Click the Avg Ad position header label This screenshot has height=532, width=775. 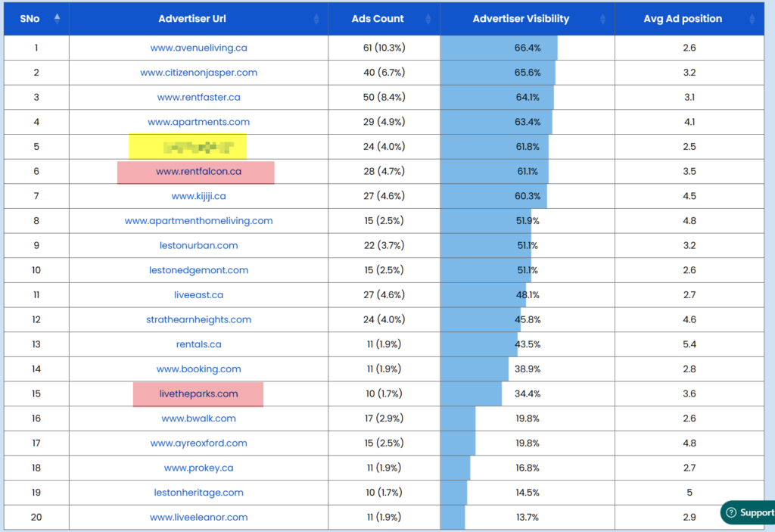point(683,19)
